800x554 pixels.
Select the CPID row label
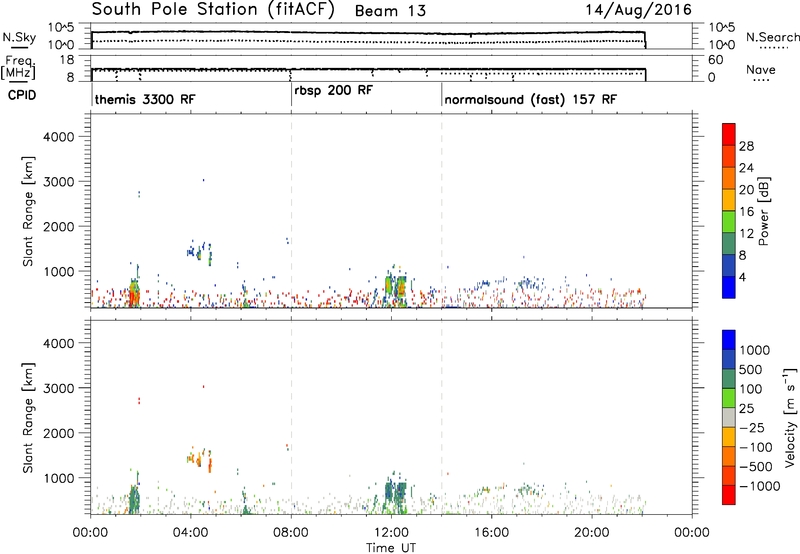click(x=22, y=95)
